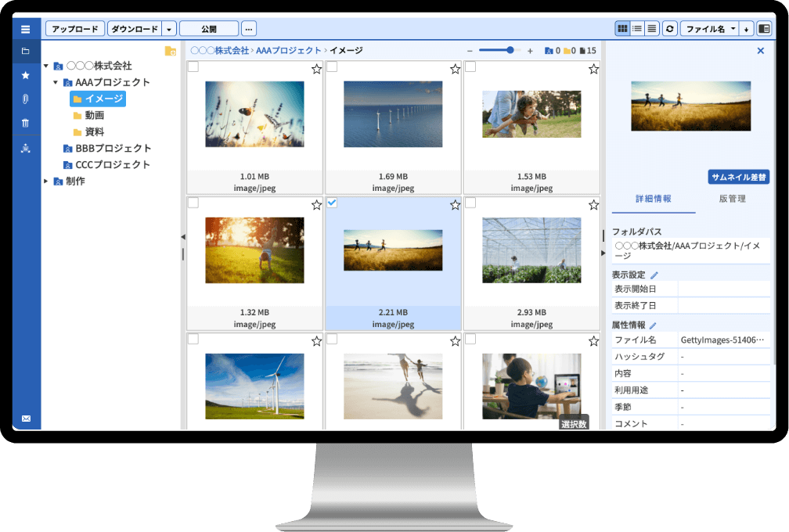Image resolution: width=789 pixels, height=532 pixels.
Task: Open the folder browser sidebar icon
Action: [25, 51]
